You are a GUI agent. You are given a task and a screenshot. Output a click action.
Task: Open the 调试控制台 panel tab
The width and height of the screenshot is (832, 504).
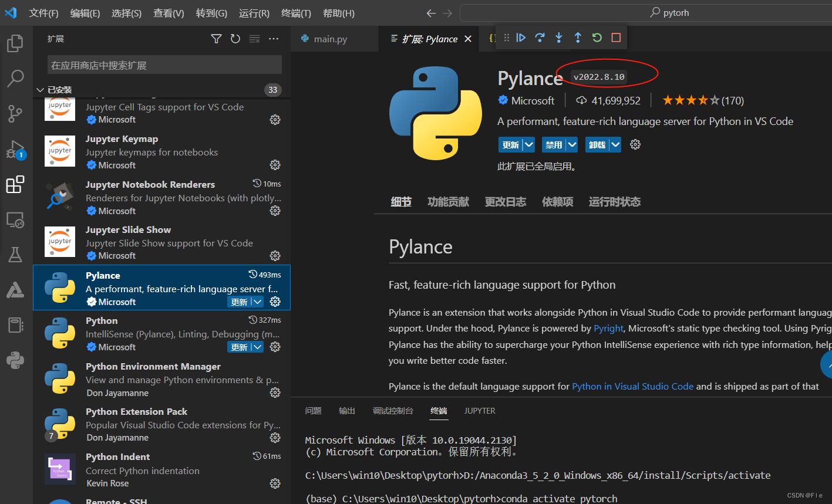click(x=393, y=411)
